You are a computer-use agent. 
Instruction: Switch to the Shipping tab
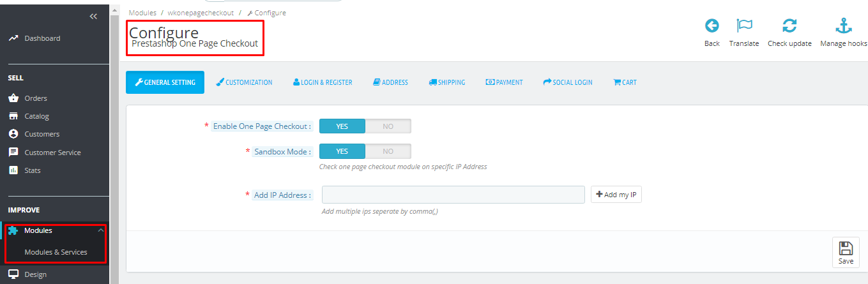(447, 82)
